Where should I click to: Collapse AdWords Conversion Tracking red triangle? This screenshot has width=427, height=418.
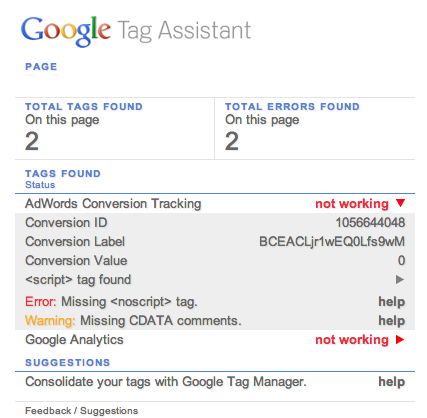400,203
